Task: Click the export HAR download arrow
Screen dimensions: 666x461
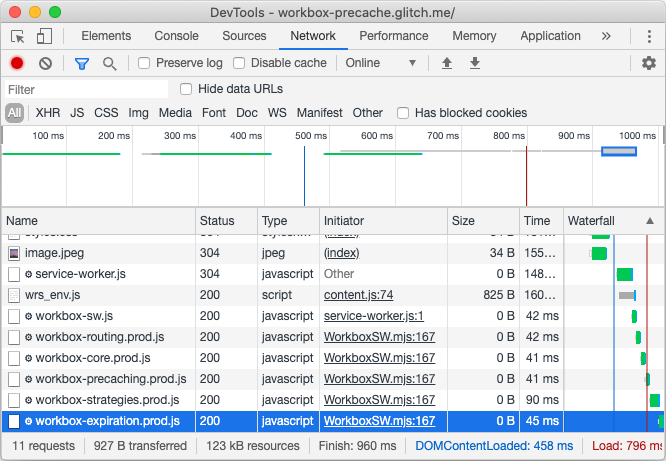Action: coord(475,63)
